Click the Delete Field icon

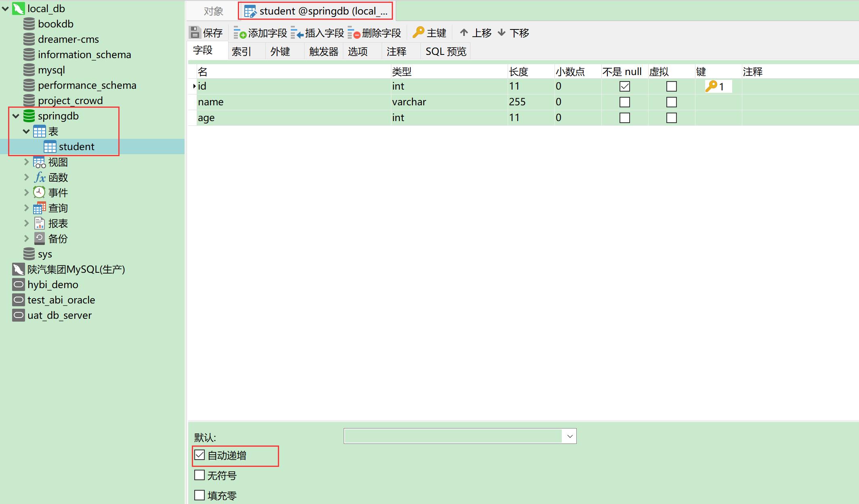tap(354, 33)
